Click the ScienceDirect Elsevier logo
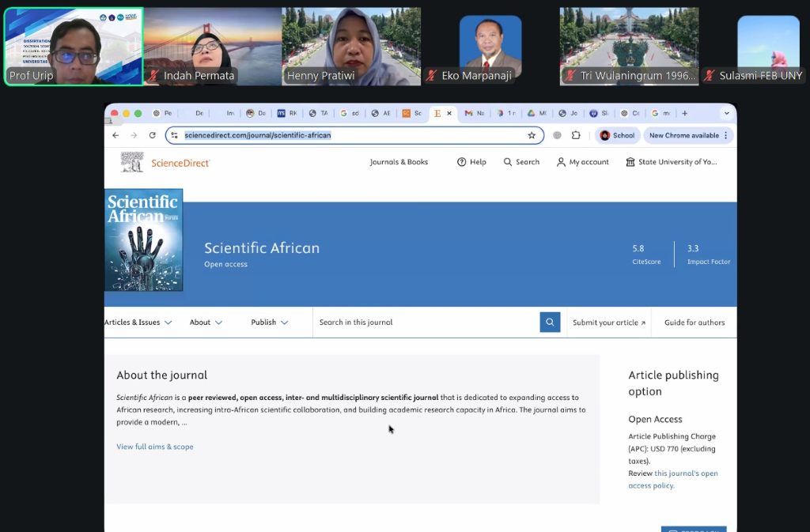810x532 pixels. pos(165,162)
